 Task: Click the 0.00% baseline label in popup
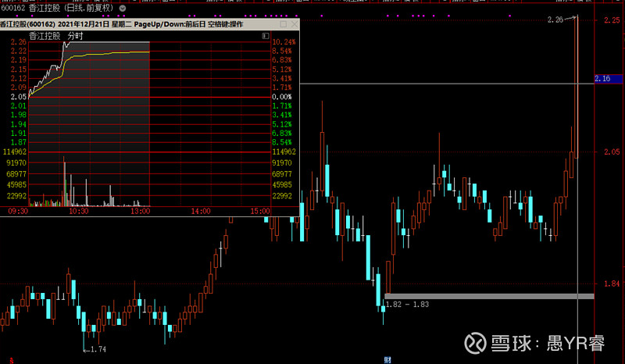(x=282, y=96)
